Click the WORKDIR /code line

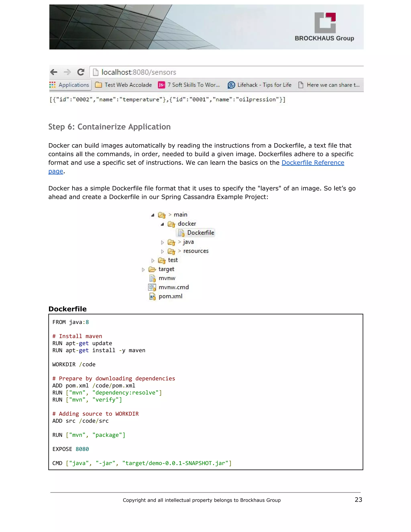74,365
